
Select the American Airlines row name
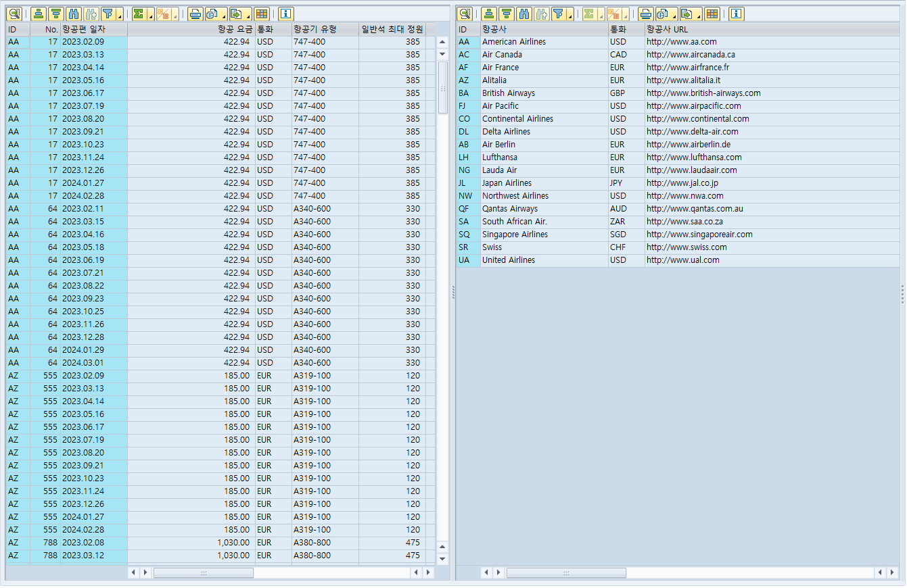click(x=544, y=42)
